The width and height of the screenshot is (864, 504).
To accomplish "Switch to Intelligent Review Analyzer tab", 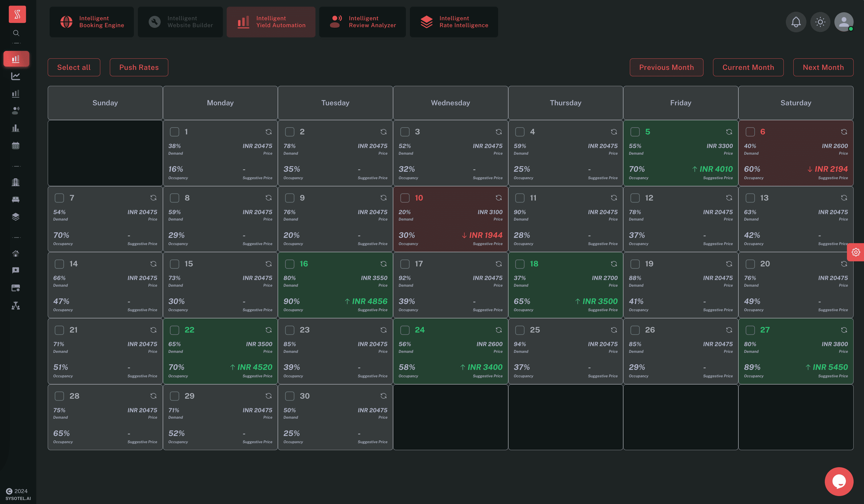I will [362, 22].
